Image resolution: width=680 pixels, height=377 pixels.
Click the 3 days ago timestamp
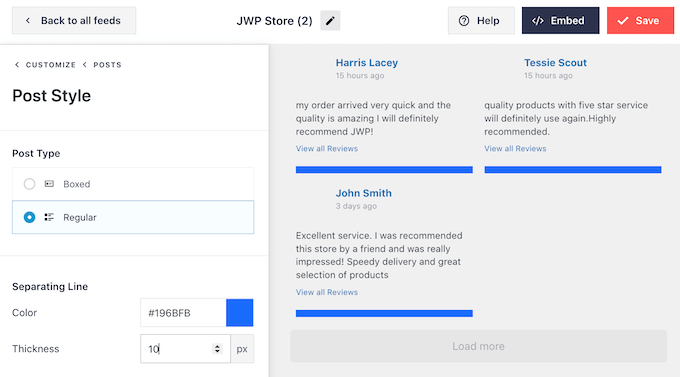[356, 206]
